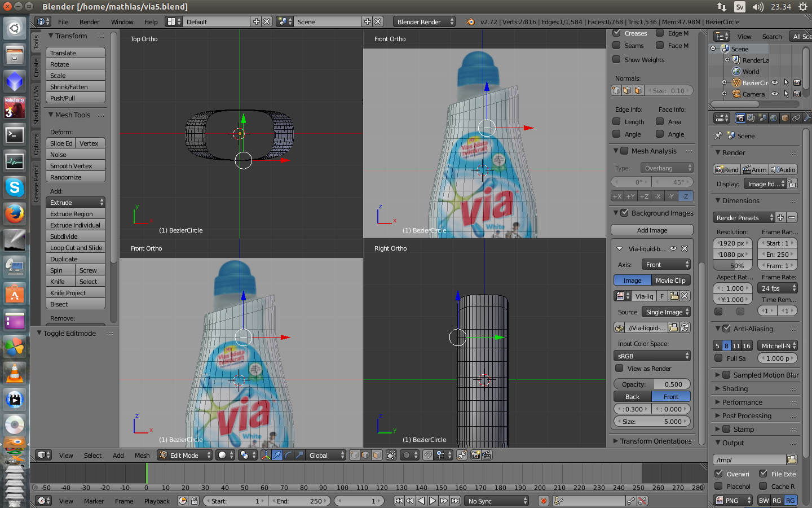The image size is (812, 508).
Task: Open the Scene properties tab icon
Action: pos(763,118)
